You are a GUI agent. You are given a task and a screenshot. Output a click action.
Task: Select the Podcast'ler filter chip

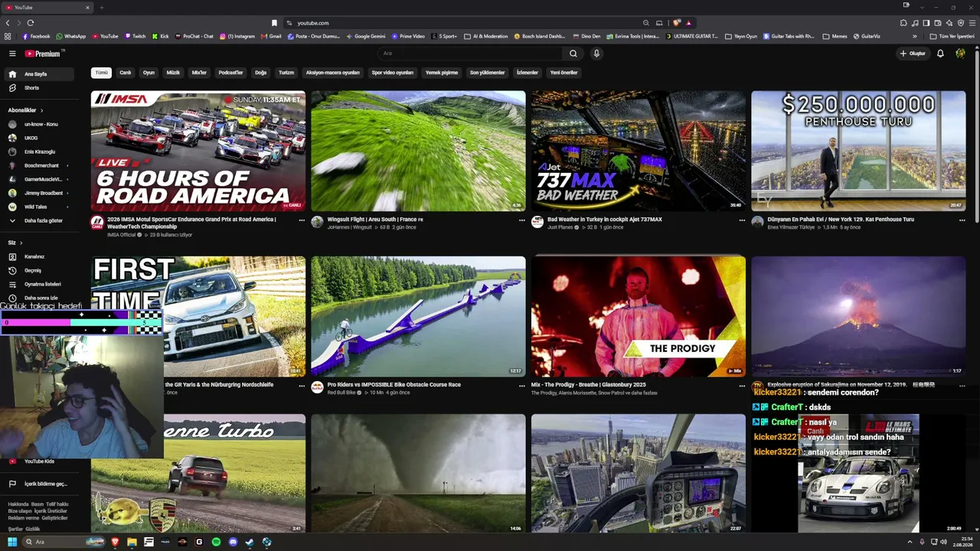click(x=230, y=73)
